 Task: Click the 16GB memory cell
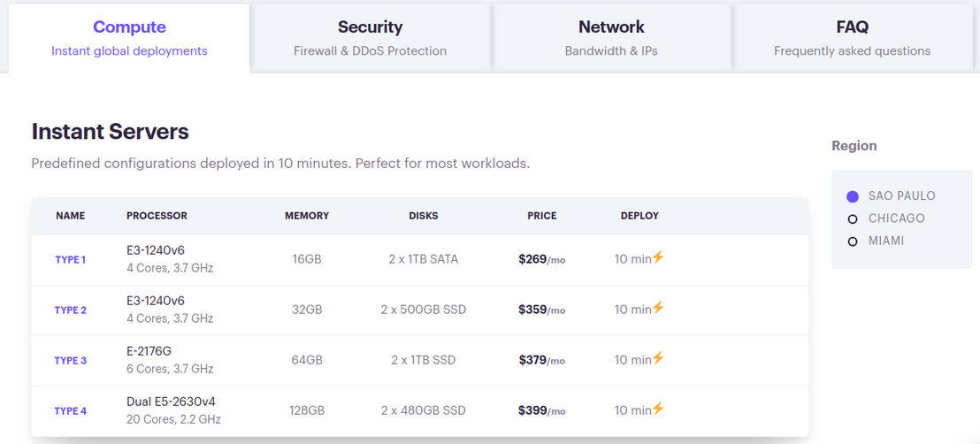[x=307, y=259]
